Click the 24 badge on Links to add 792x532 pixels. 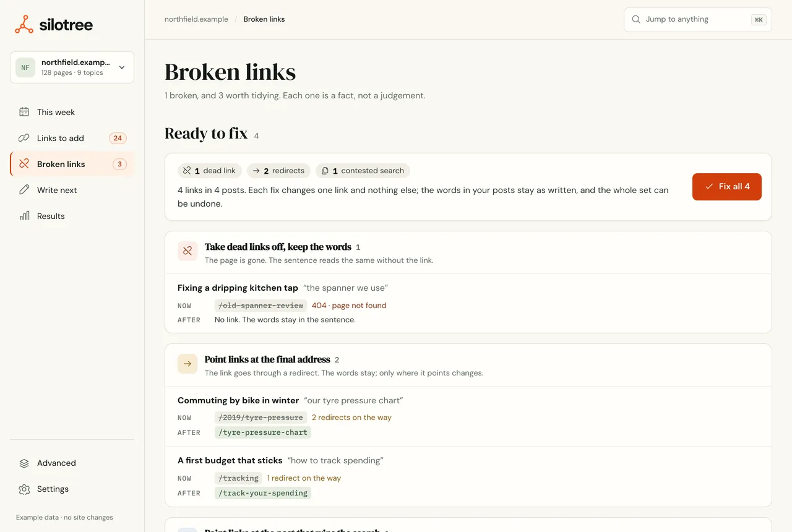click(118, 138)
